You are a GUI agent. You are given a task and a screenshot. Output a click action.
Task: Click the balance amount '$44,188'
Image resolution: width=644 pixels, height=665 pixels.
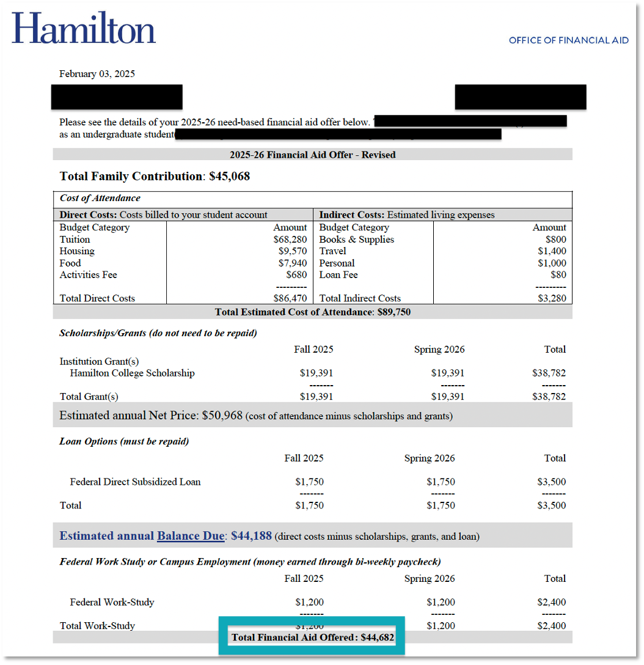click(251, 535)
